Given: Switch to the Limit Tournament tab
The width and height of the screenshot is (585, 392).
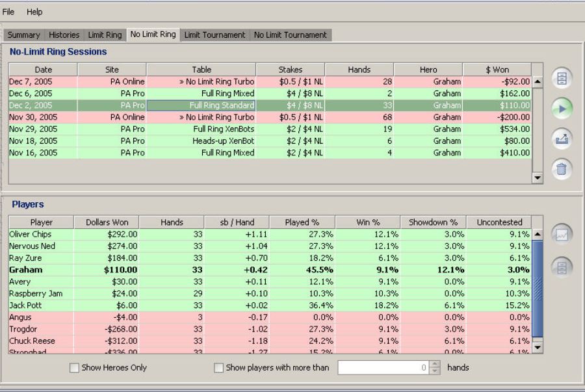Looking at the screenshot, I should 214,35.
